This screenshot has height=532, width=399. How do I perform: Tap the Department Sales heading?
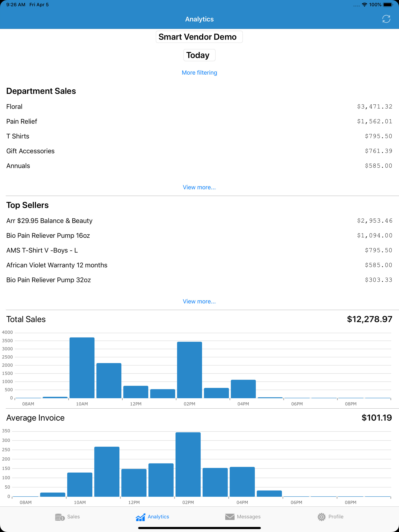click(41, 91)
